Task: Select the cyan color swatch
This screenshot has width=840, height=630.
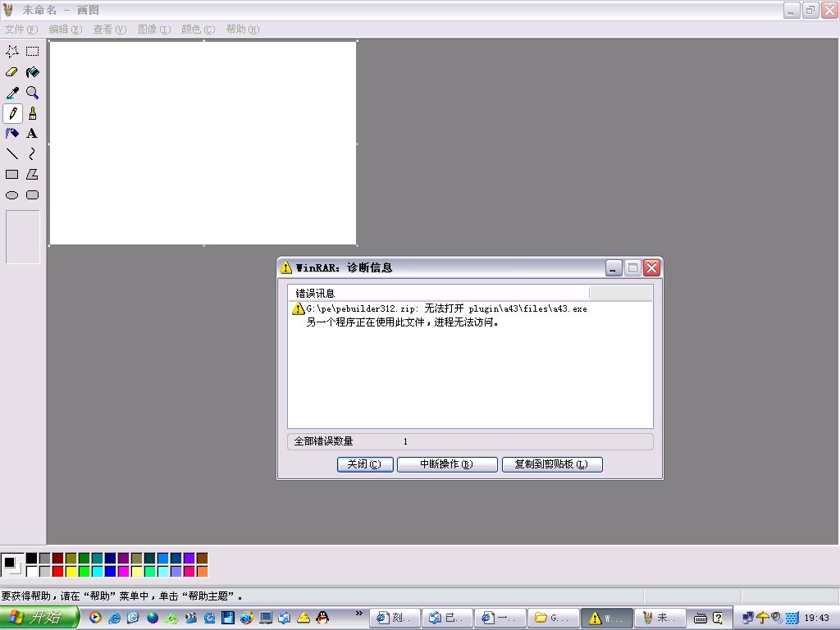Action: tap(98, 571)
